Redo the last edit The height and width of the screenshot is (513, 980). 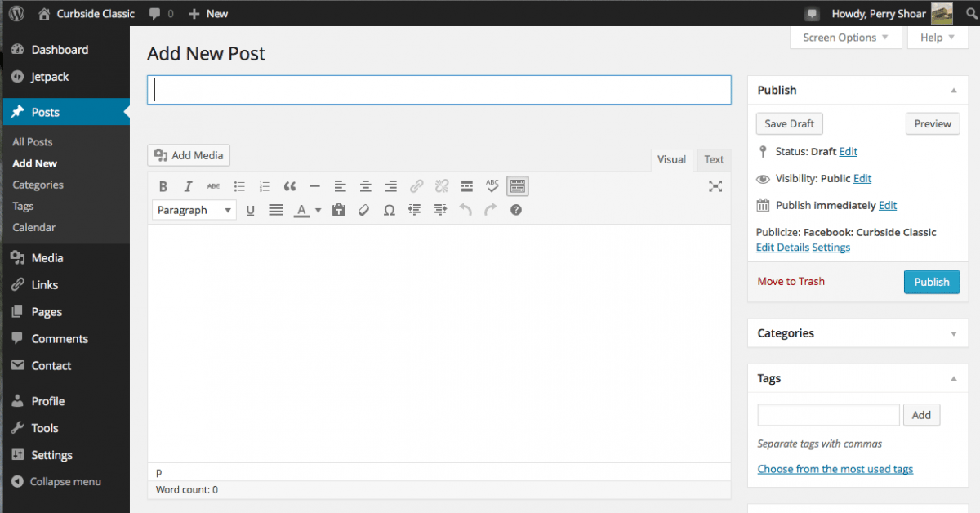click(x=491, y=210)
